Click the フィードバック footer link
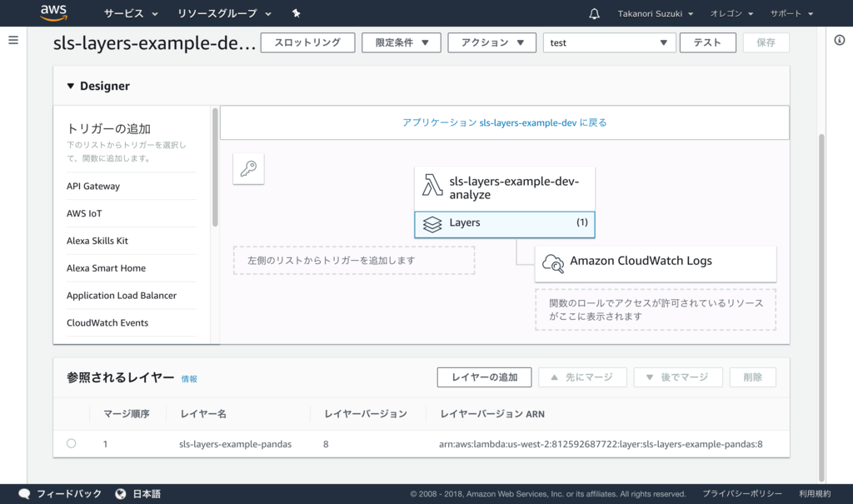The image size is (853, 504). click(69, 494)
